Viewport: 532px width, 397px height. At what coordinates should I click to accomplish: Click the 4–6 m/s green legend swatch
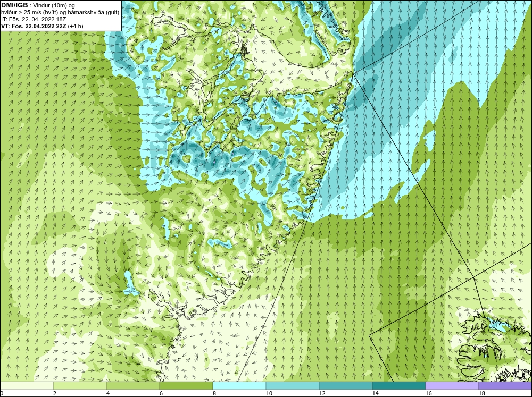133,386
